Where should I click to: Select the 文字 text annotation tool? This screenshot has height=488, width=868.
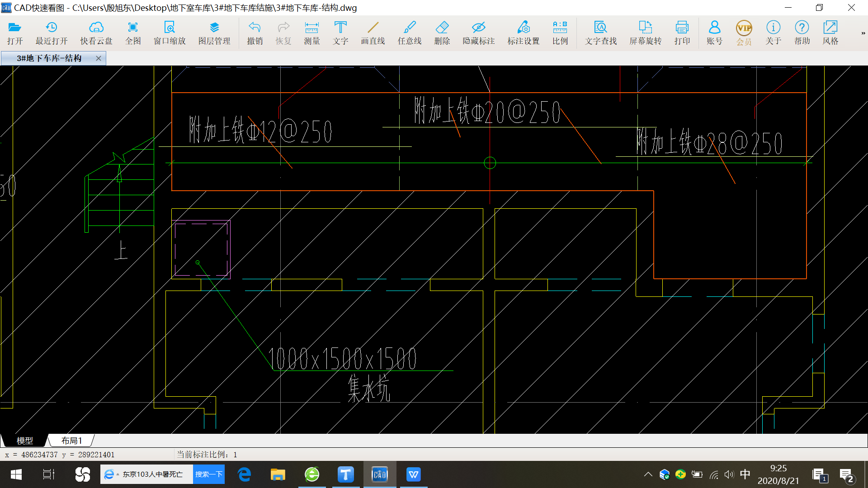pos(340,33)
